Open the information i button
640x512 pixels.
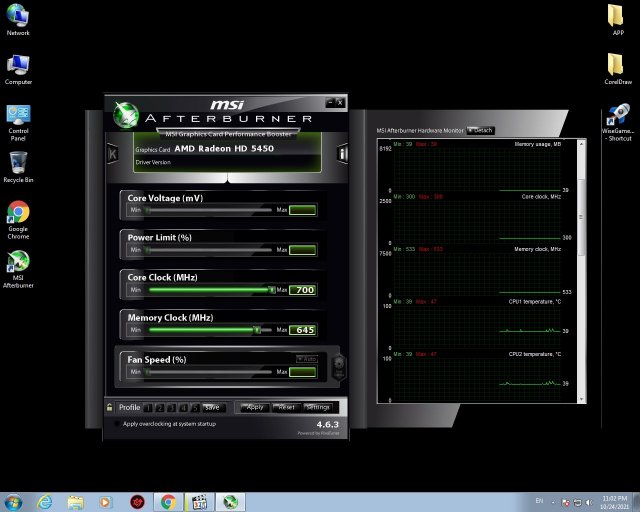point(342,153)
